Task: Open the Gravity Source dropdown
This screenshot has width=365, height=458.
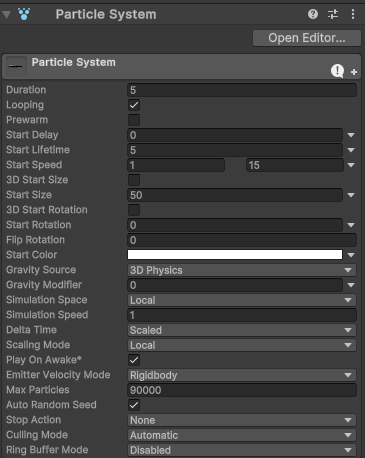Action: [x=242, y=270]
